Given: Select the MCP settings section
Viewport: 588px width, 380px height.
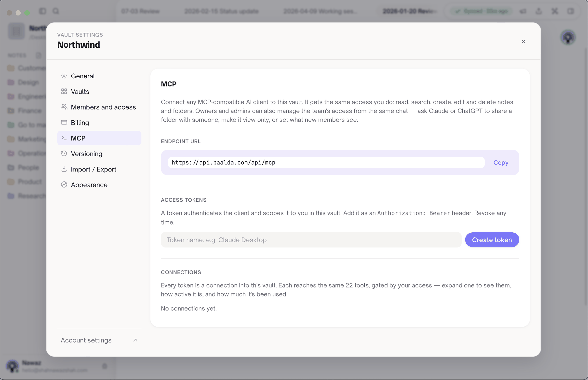Looking at the screenshot, I should [x=99, y=138].
